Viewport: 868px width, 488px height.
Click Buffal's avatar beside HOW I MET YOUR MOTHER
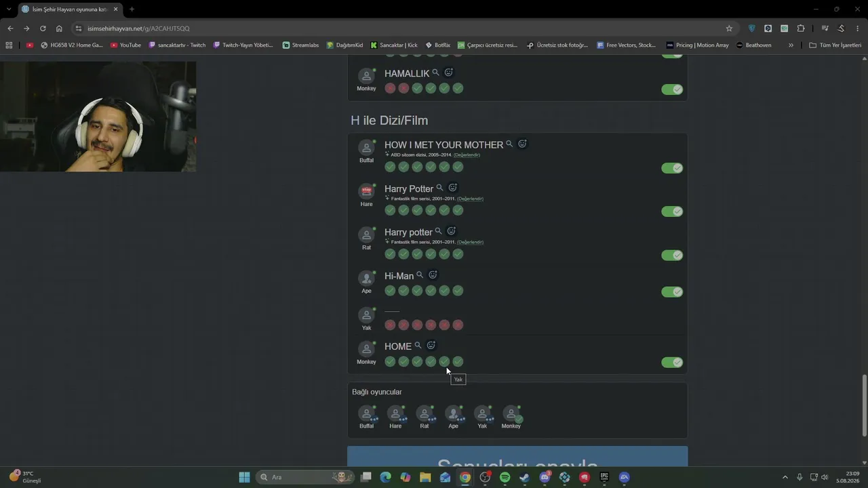click(366, 148)
